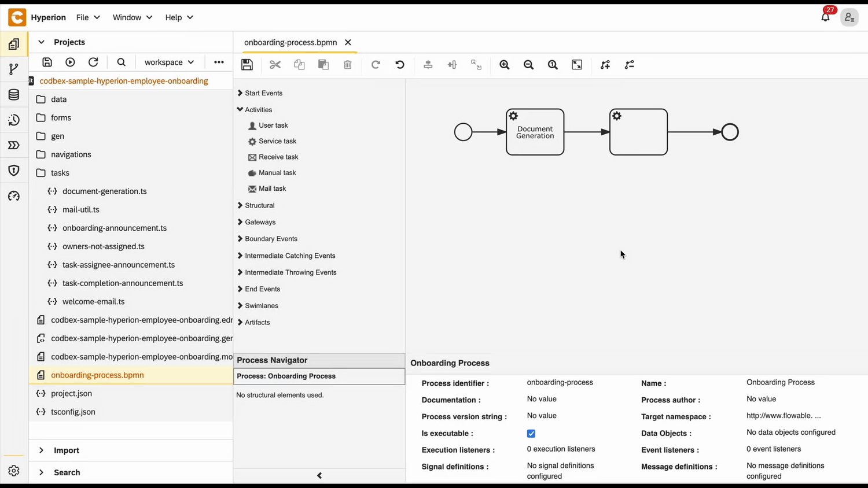Click the search icon in Projects toolbar
Image resolution: width=868 pixels, height=488 pixels.
[x=121, y=62]
